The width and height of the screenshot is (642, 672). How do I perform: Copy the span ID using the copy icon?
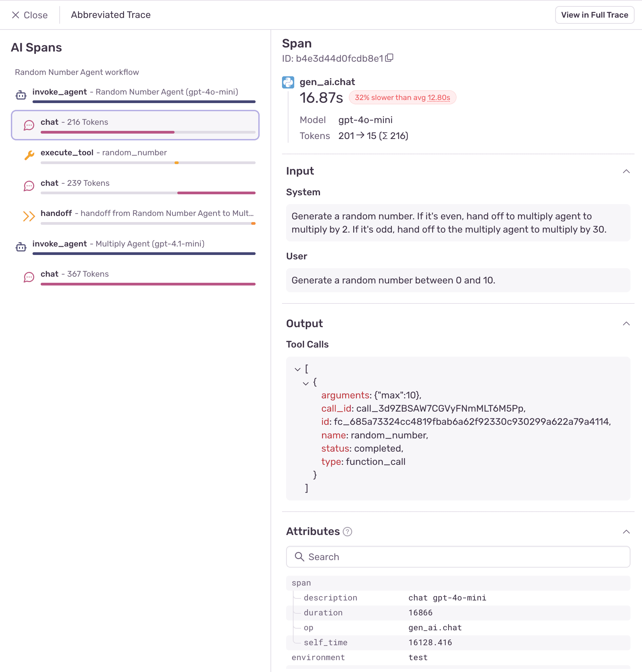coord(390,58)
